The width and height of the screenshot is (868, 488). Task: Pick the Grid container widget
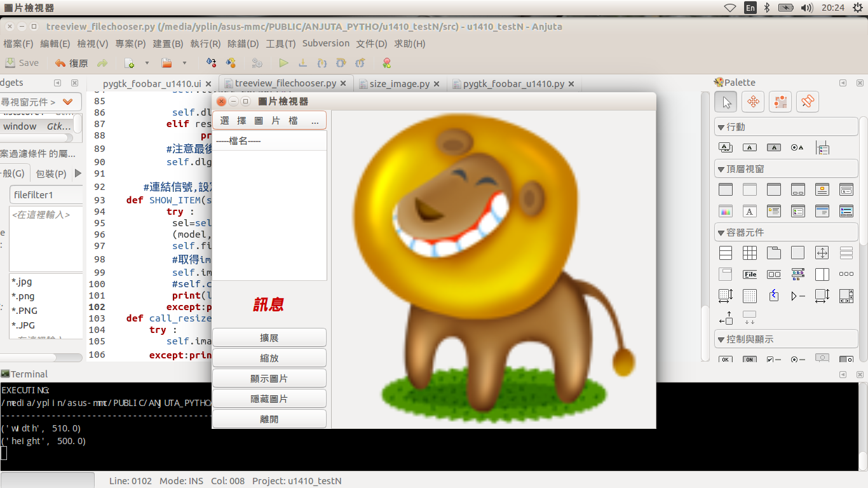click(750, 253)
